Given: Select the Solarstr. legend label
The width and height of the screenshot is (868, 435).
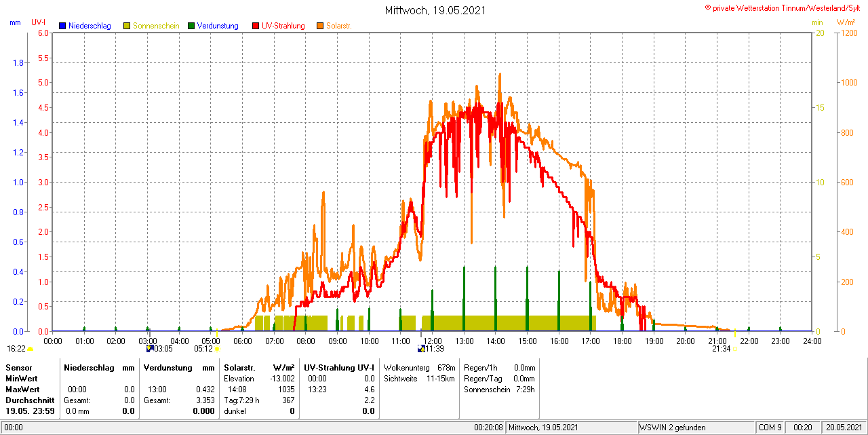Looking at the screenshot, I should pyautogui.click(x=339, y=26).
